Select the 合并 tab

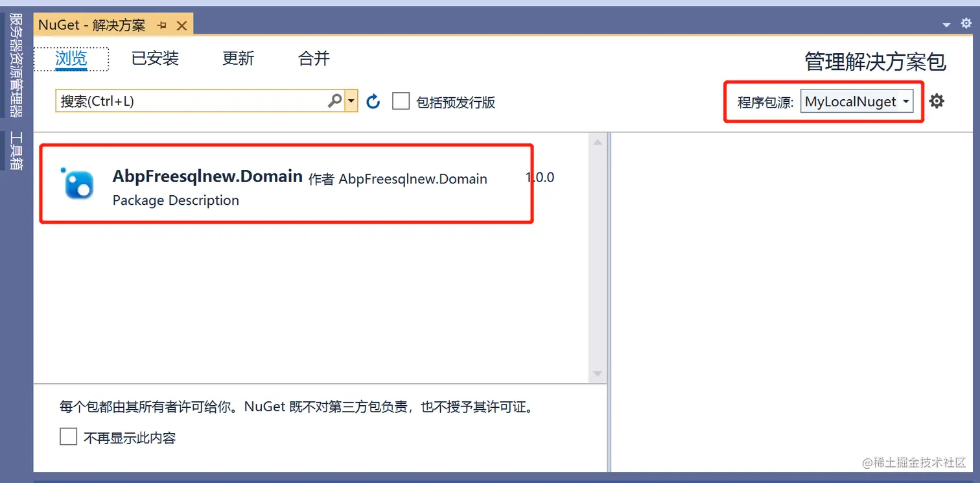314,58
